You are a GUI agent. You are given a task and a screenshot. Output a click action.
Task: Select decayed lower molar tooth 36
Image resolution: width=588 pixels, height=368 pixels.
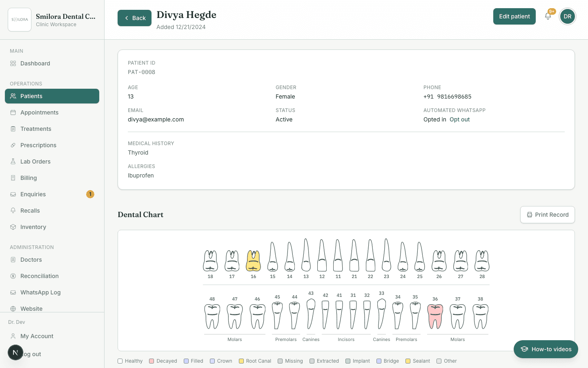(435, 316)
